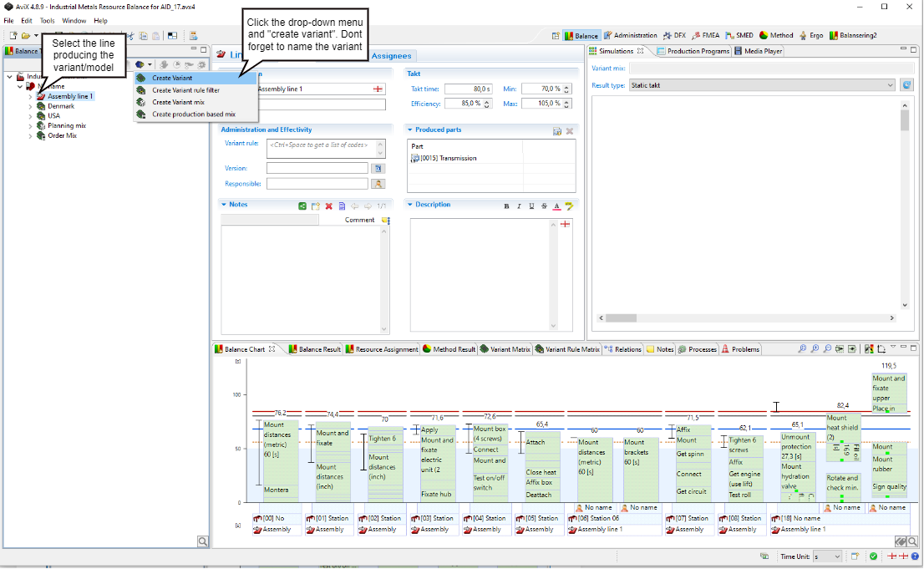Toggle italic in Description editor
This screenshot has height=569, width=924.
click(x=519, y=206)
